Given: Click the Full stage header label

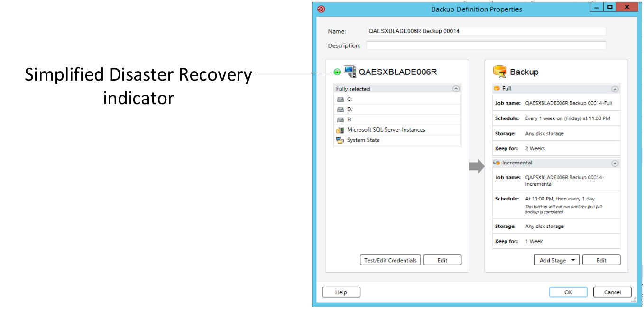Looking at the screenshot, I should click(x=506, y=89).
